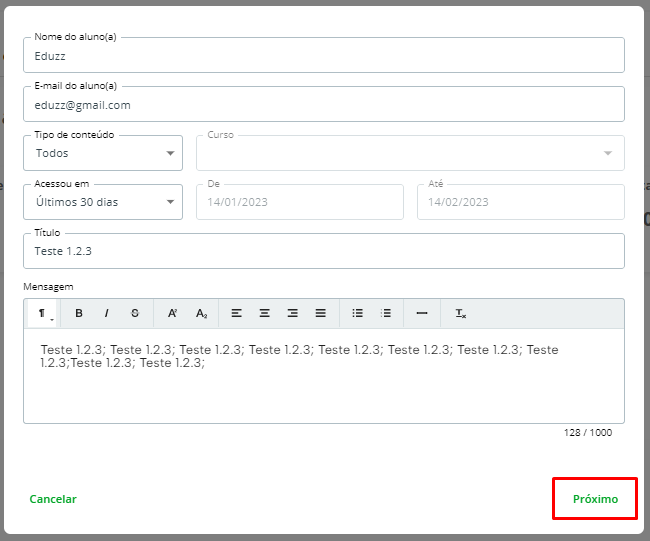
Task: Apply strikethrough to message text
Action: click(x=135, y=314)
